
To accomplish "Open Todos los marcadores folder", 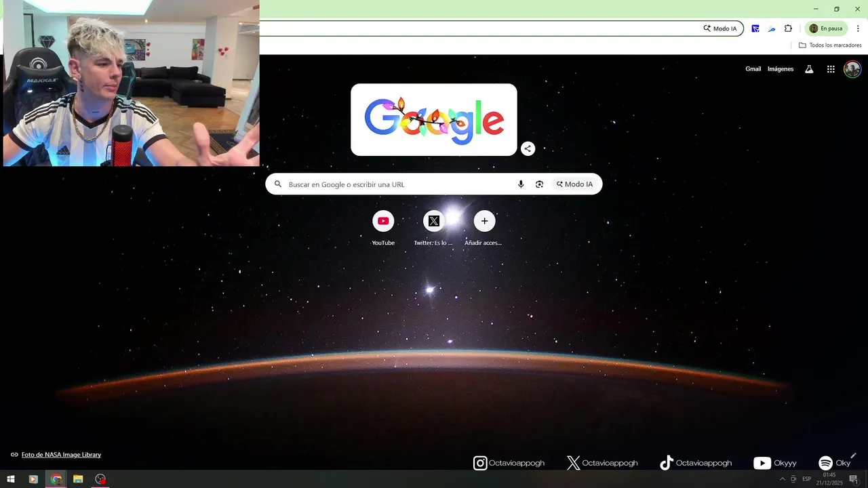I will tap(830, 45).
